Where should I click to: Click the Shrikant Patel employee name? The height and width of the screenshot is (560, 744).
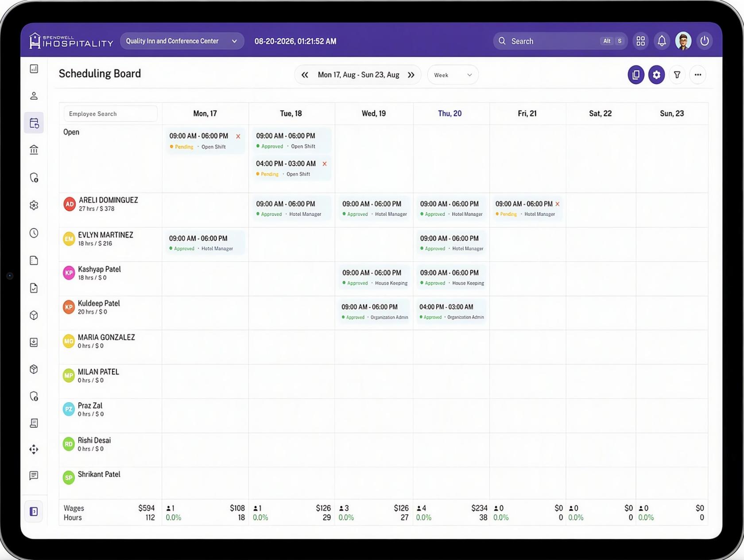tap(99, 474)
